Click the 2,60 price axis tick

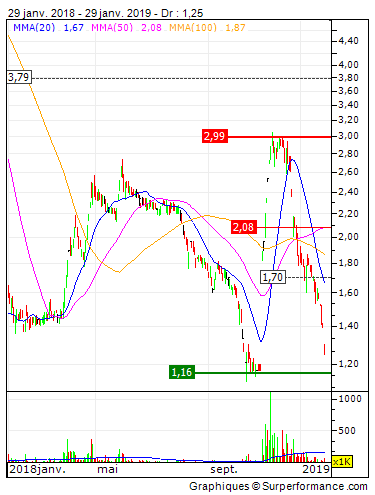pos(348,172)
